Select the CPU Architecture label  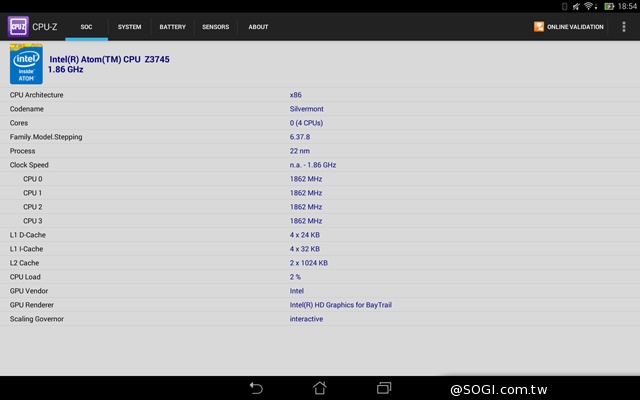click(x=36, y=95)
